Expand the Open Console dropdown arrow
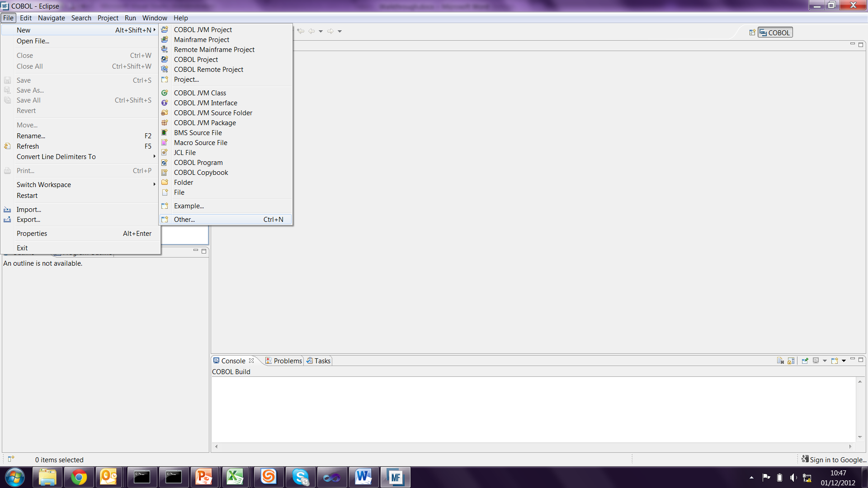The height and width of the screenshot is (488, 868). tap(844, 361)
